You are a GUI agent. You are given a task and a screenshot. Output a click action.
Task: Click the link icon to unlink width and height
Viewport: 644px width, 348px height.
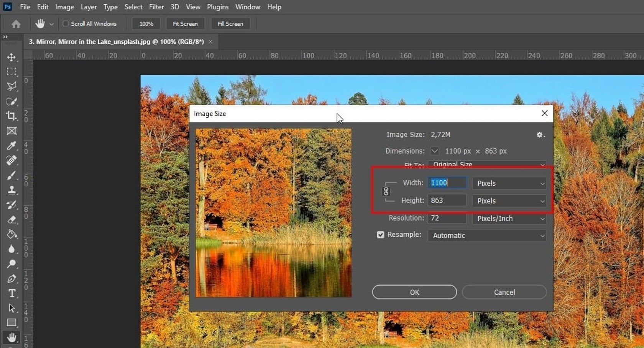386,191
